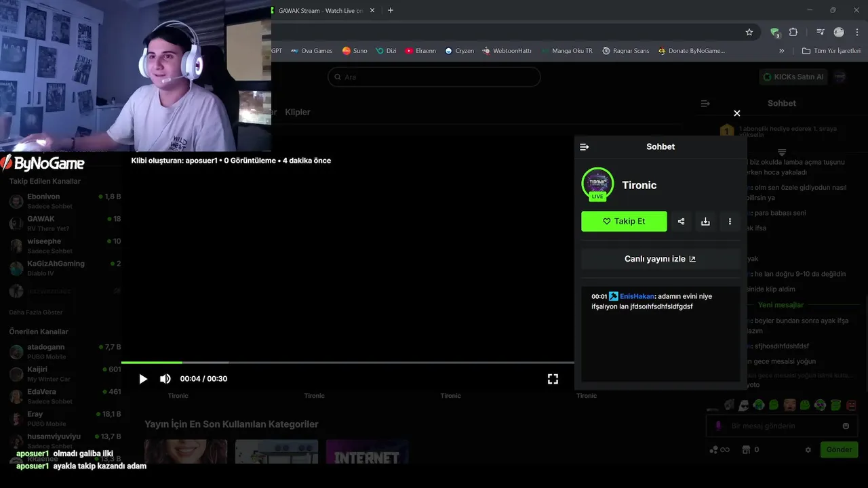Bookmark this page with star icon
The width and height of the screenshot is (868, 488).
pyautogui.click(x=749, y=32)
